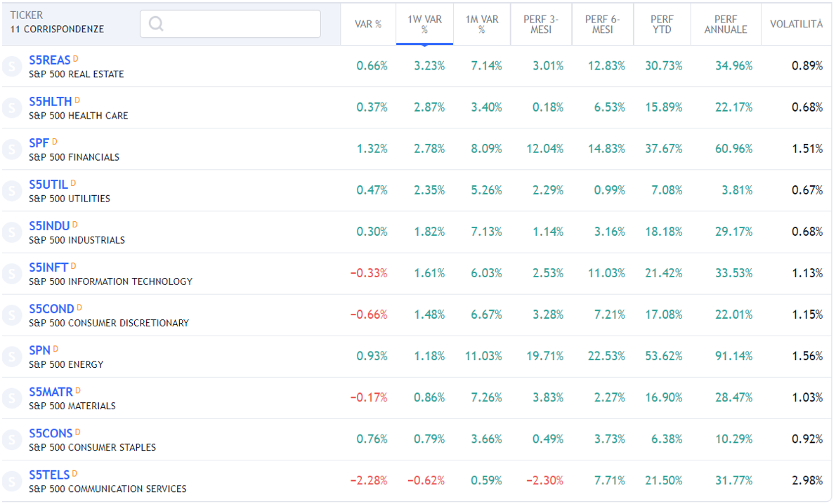
Task: Click the S5TELS round logo icon
Action: 12,481
